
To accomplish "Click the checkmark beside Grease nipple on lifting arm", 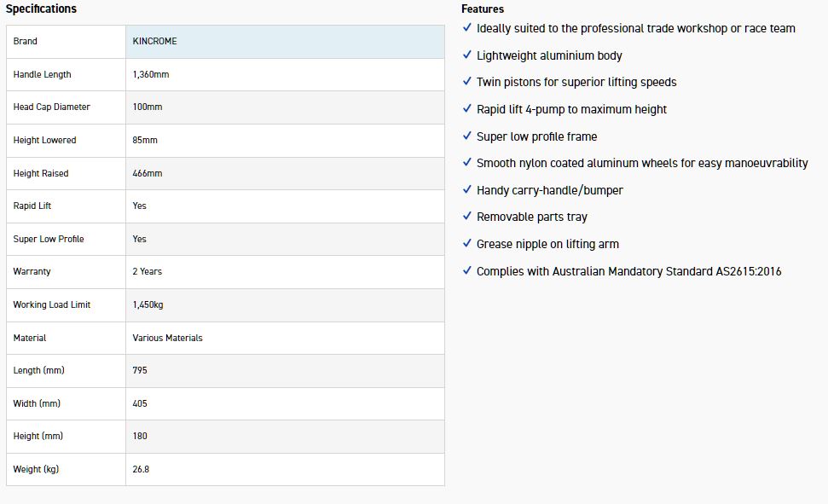I will coord(466,244).
